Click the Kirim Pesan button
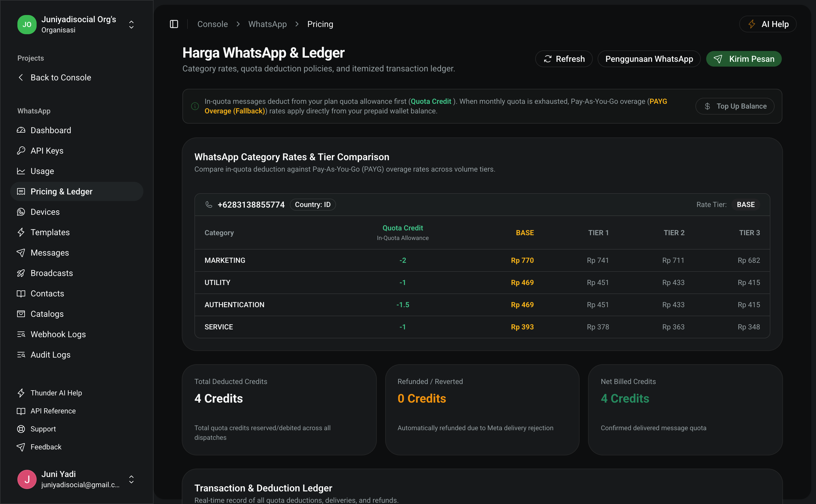Screen dimensions: 816x504 pos(744,59)
